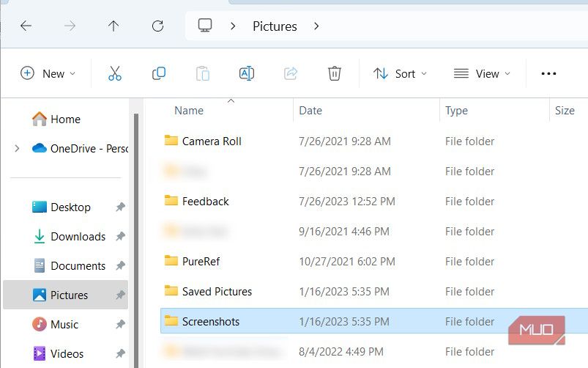Click Pictures in the address bar
Screen dimensions: 588x368
[275, 26]
